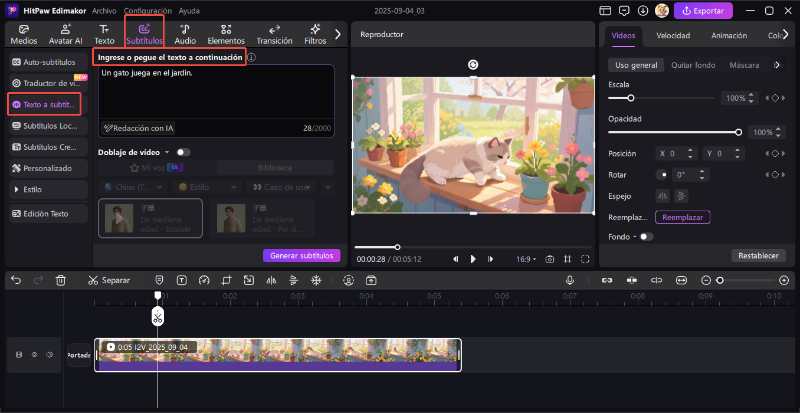Open Redacción con IA writing assistant

pyautogui.click(x=139, y=128)
